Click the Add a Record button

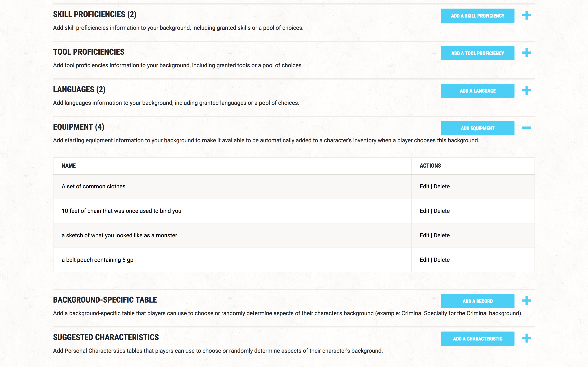[x=478, y=301]
